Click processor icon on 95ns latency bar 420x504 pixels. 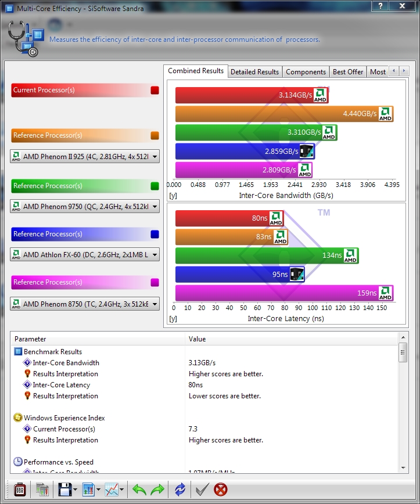point(296,274)
